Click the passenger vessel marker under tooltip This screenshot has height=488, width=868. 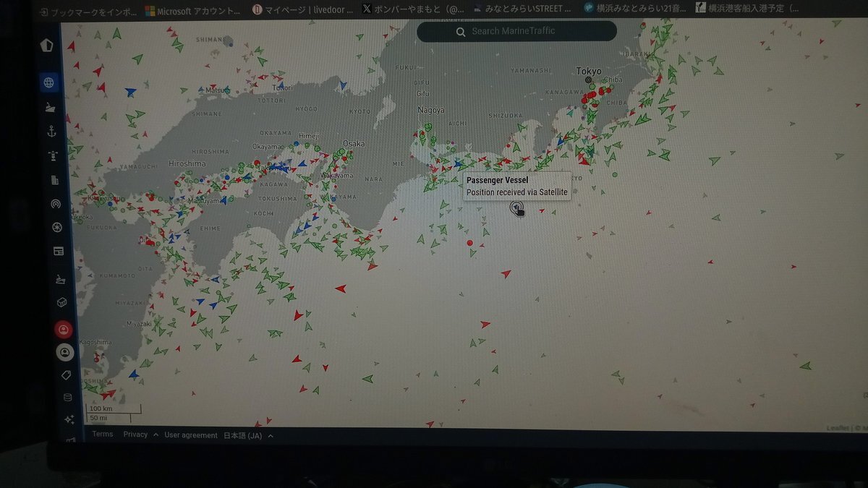[516, 207]
